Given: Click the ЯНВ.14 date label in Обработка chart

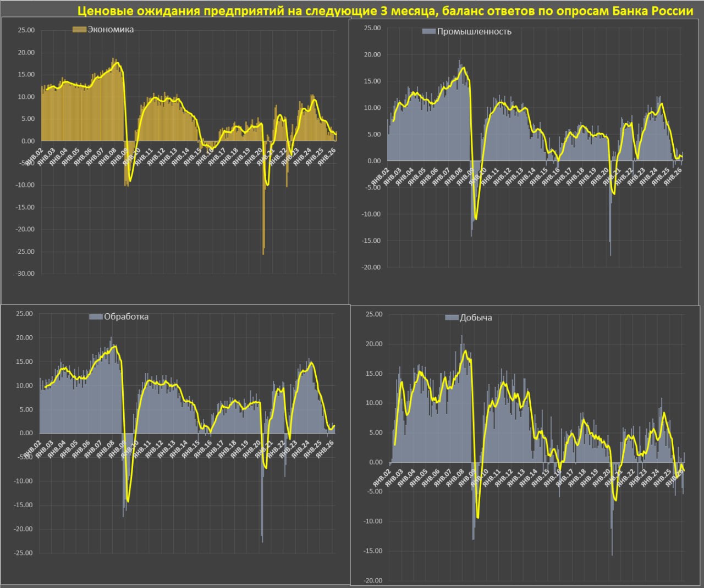Looking at the screenshot, I should point(179,449).
